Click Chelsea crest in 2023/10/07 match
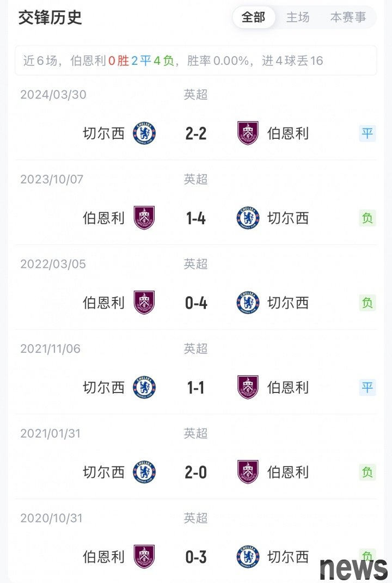This screenshot has height=583, width=392. pyautogui.click(x=248, y=218)
